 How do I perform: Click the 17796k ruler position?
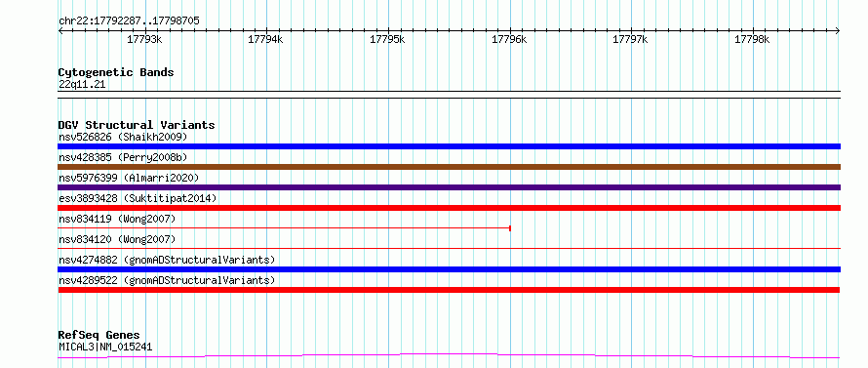[509, 39]
